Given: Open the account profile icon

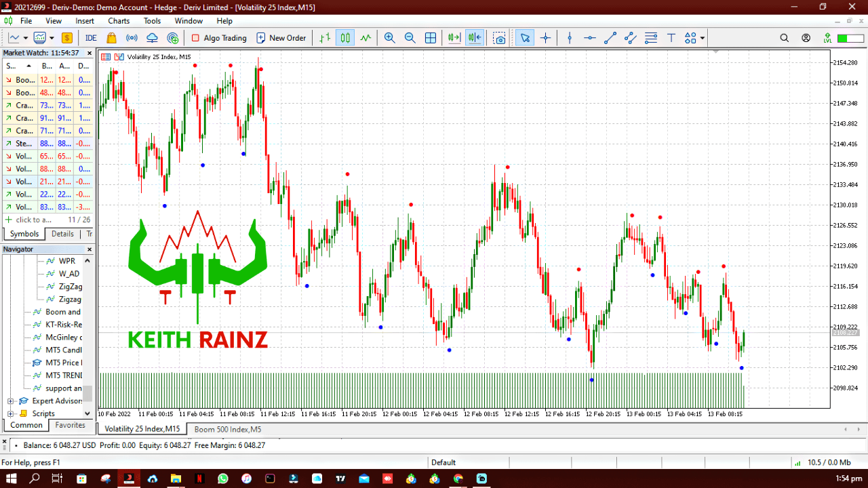Looking at the screenshot, I should pyautogui.click(x=806, y=38).
